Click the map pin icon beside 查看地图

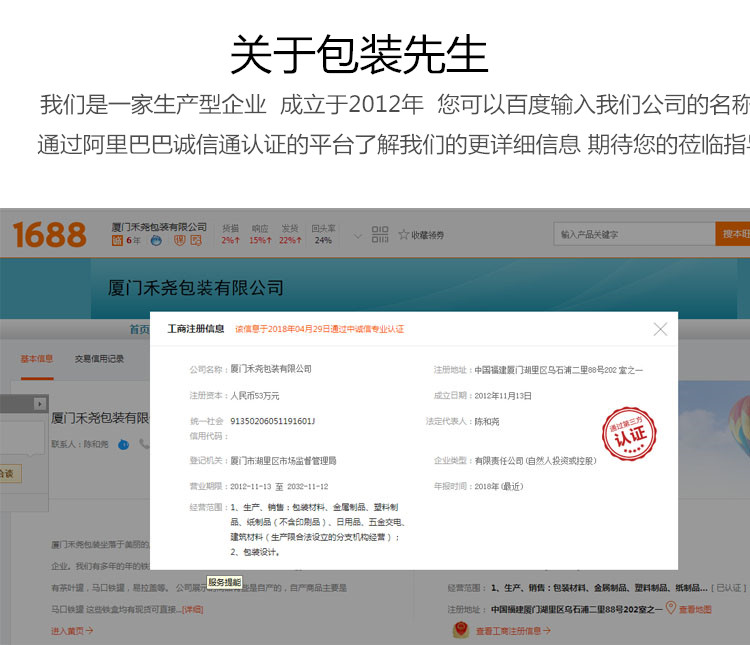point(671,608)
